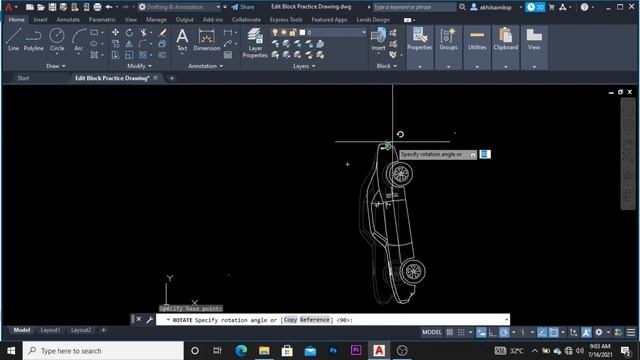The image size is (640, 360).
Task: Toggle polar tracking in status bar
Action: (504, 333)
